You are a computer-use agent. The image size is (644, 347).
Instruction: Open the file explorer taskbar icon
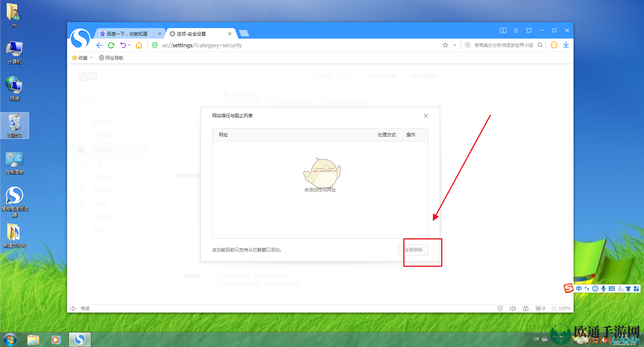pyautogui.click(x=33, y=340)
